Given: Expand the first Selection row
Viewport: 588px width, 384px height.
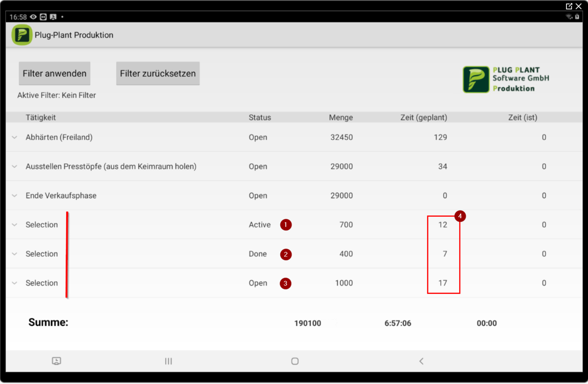Looking at the screenshot, I should pos(14,225).
